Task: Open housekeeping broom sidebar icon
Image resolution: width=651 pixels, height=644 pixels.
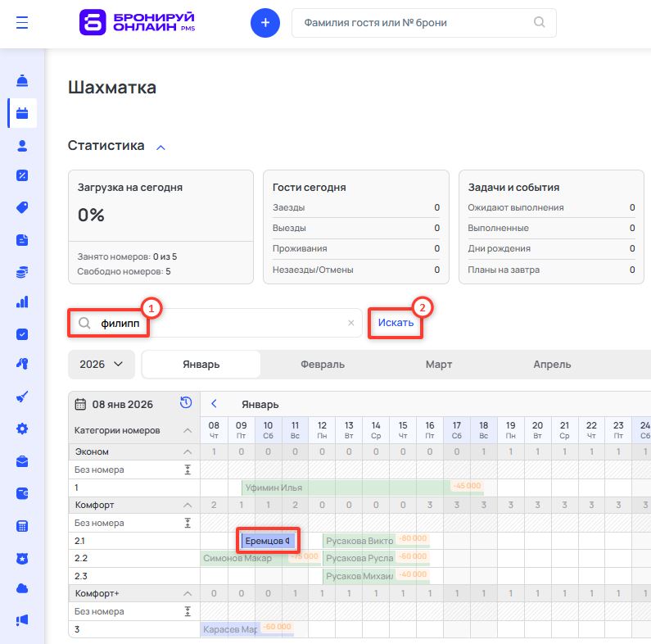Action: 22,397
